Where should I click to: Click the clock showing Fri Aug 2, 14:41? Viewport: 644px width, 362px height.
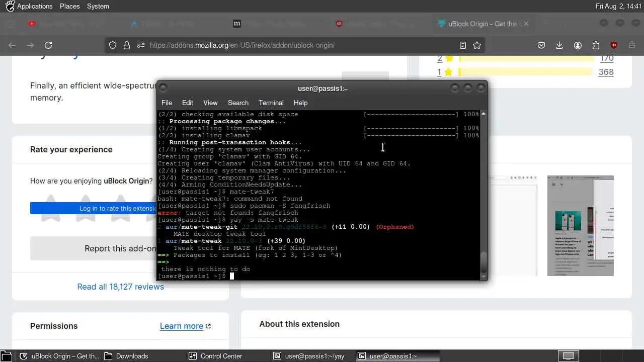pyautogui.click(x=618, y=6)
